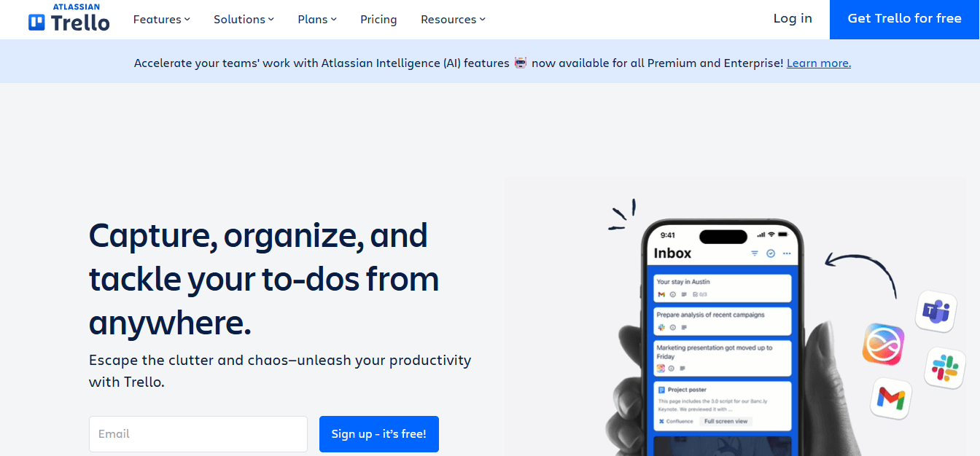Click the Atlassian Trello logo
The image size is (980, 456).
(69, 19)
